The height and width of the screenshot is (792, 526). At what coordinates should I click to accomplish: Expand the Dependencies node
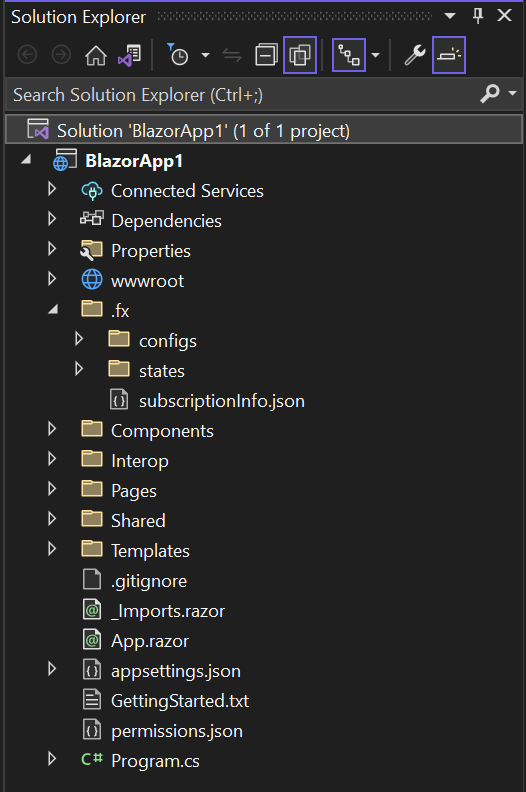[52, 219]
